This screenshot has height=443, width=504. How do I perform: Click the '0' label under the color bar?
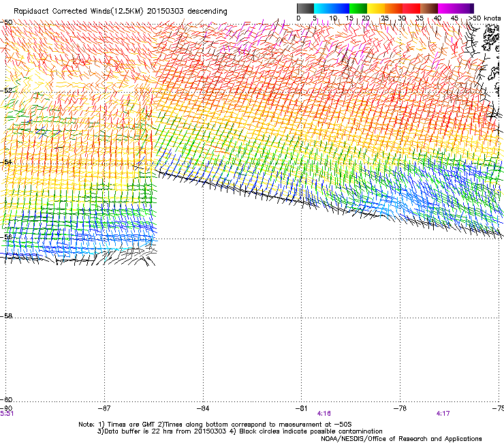click(x=298, y=18)
